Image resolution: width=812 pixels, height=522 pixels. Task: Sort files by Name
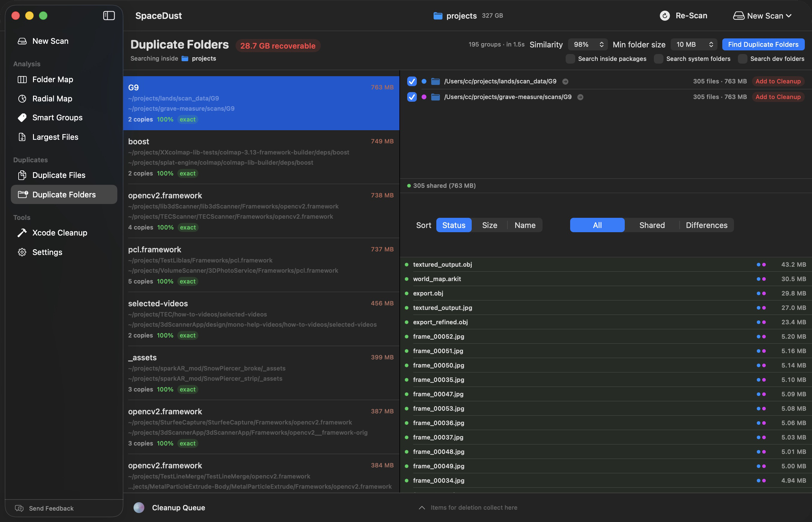click(525, 225)
